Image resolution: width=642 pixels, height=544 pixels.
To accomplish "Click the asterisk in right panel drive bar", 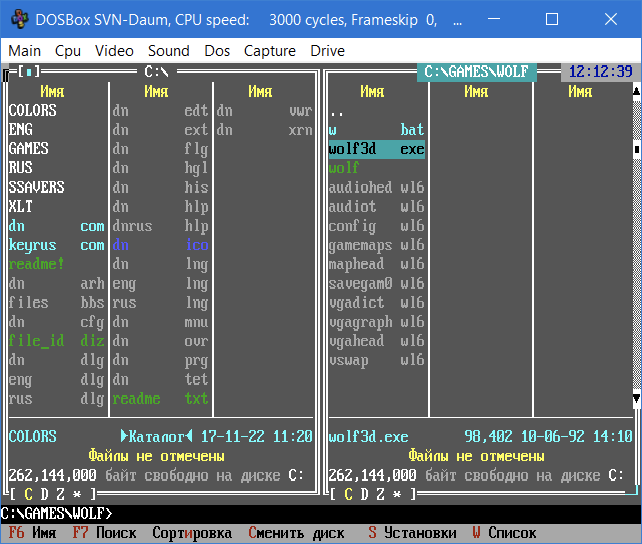I will pos(397,494).
